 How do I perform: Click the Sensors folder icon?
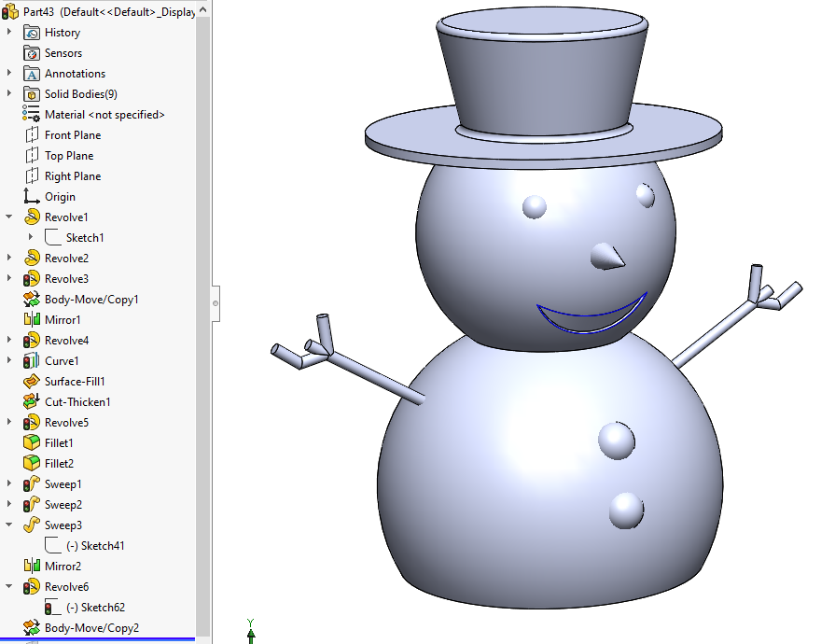32,53
